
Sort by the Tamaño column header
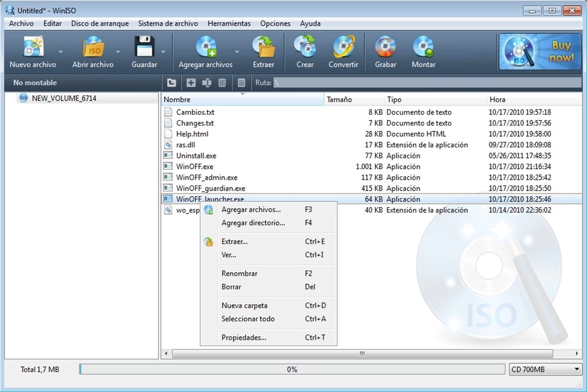click(354, 100)
